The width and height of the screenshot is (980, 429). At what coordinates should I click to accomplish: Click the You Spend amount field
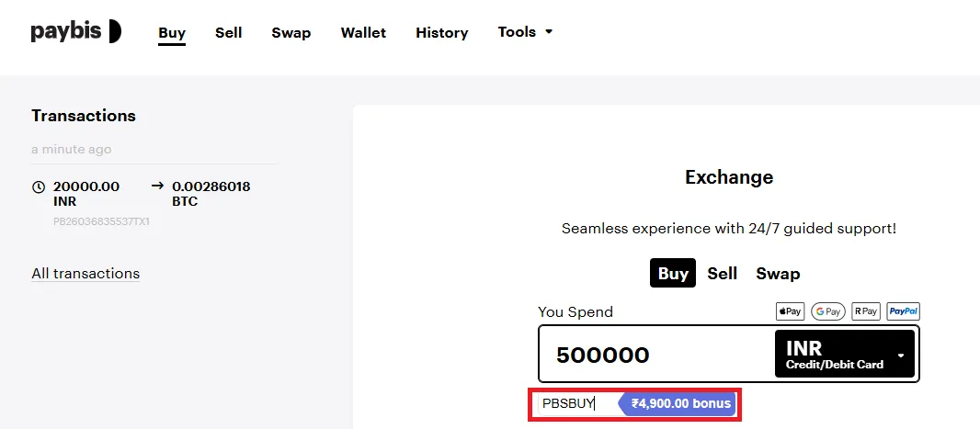(653, 355)
